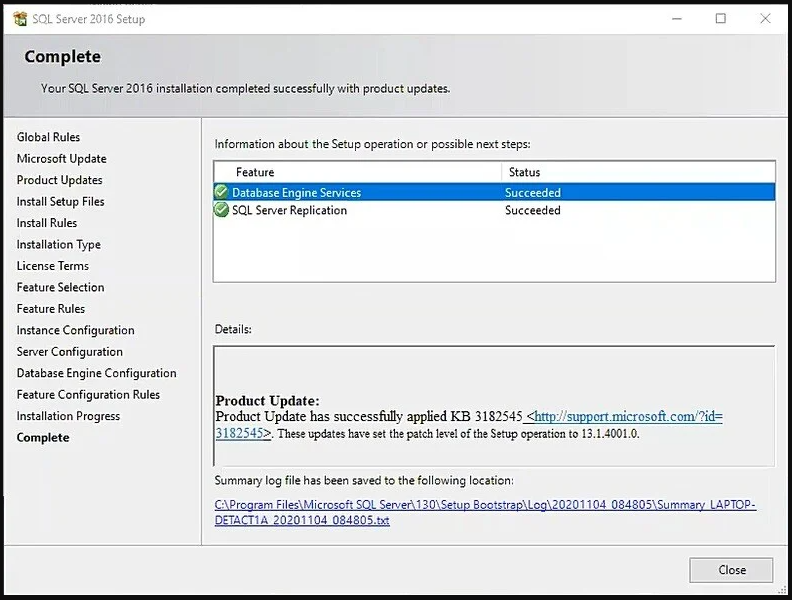Select Installation Progress in the sidebar
This screenshot has width=792, height=600.
click(x=68, y=416)
